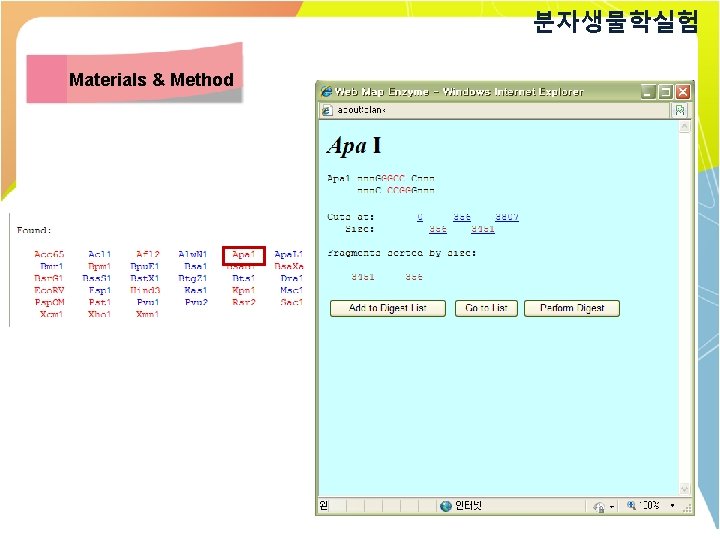
Task: Click the BstX1 enzyme link
Action: pos(145,278)
